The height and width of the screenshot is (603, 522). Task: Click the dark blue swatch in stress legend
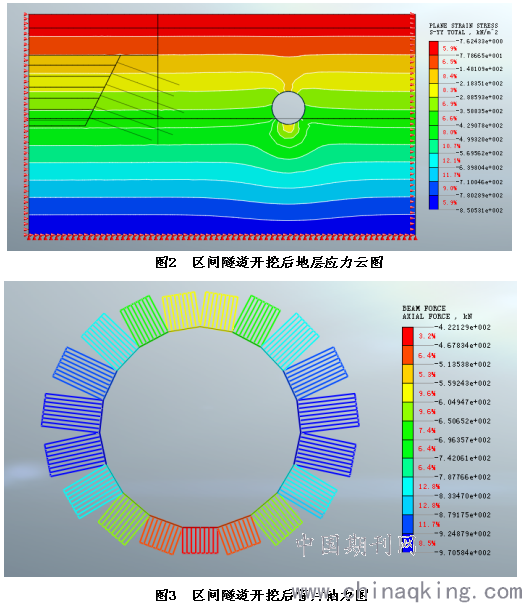point(434,202)
